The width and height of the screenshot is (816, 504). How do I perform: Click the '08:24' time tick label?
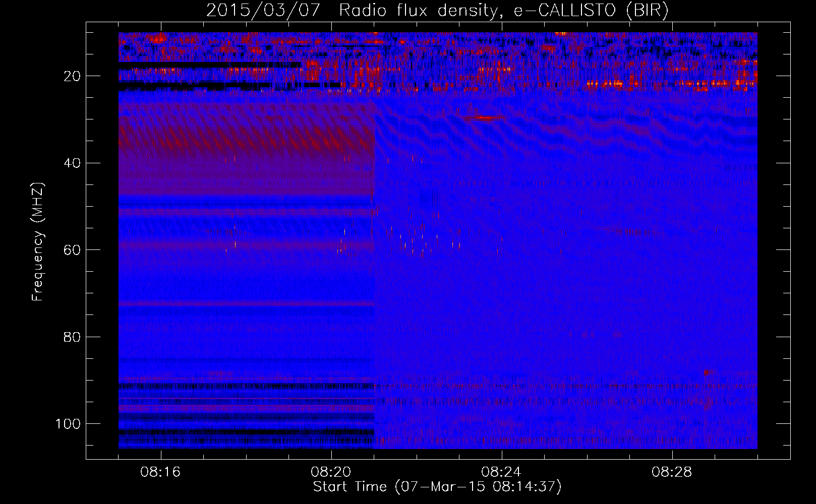[x=501, y=472]
